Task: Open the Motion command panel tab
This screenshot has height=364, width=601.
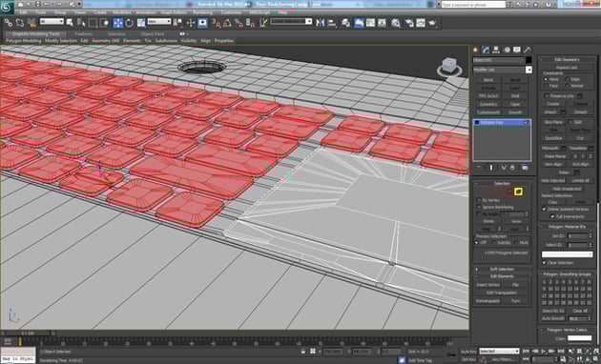Action: coord(507,50)
